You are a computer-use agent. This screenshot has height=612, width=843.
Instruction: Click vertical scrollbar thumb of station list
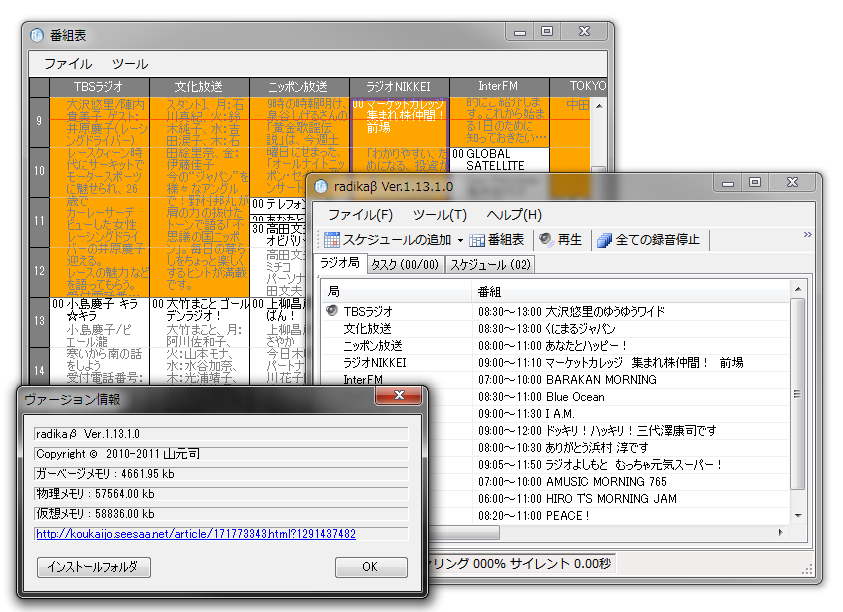[798, 394]
